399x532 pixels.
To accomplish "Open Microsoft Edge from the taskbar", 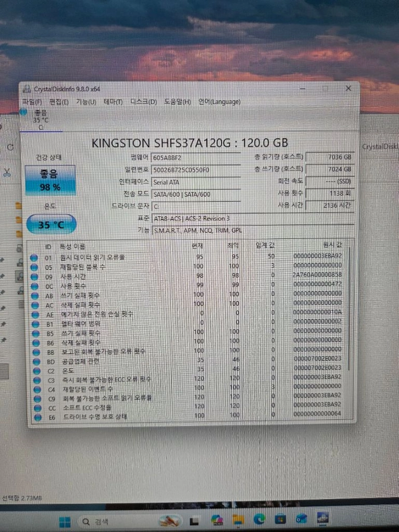I will coord(260,519).
